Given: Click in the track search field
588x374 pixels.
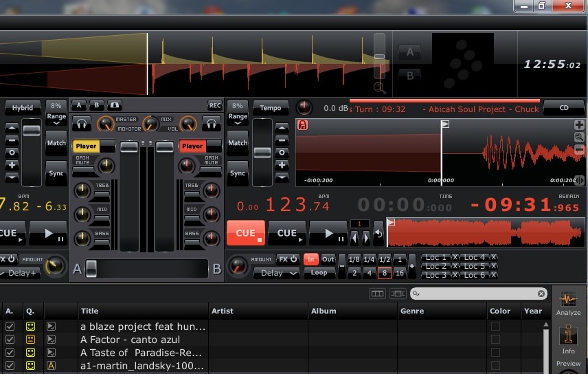Looking at the screenshot, I should point(479,294).
